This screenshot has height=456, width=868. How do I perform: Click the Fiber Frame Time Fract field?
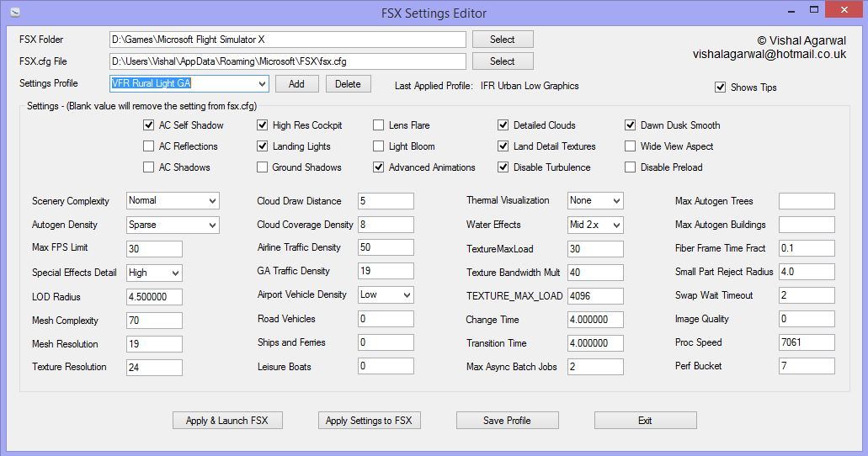click(x=807, y=248)
